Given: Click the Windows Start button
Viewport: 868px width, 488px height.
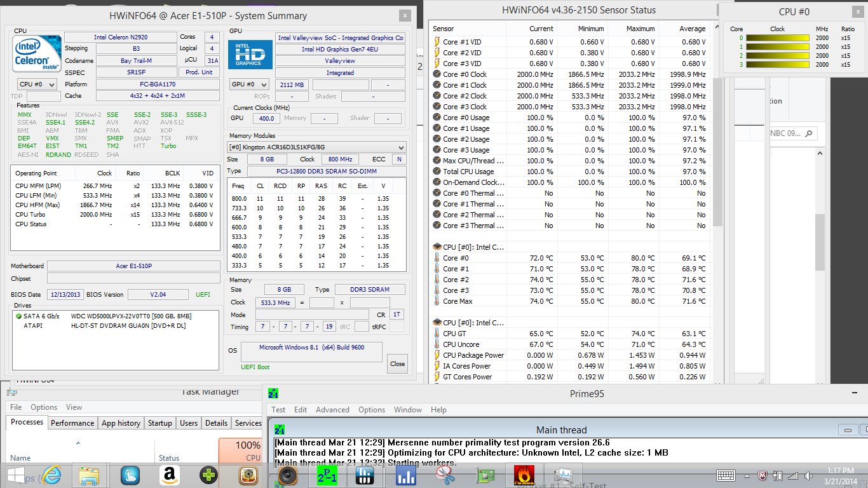Looking at the screenshot, I should pyautogui.click(x=16, y=475).
